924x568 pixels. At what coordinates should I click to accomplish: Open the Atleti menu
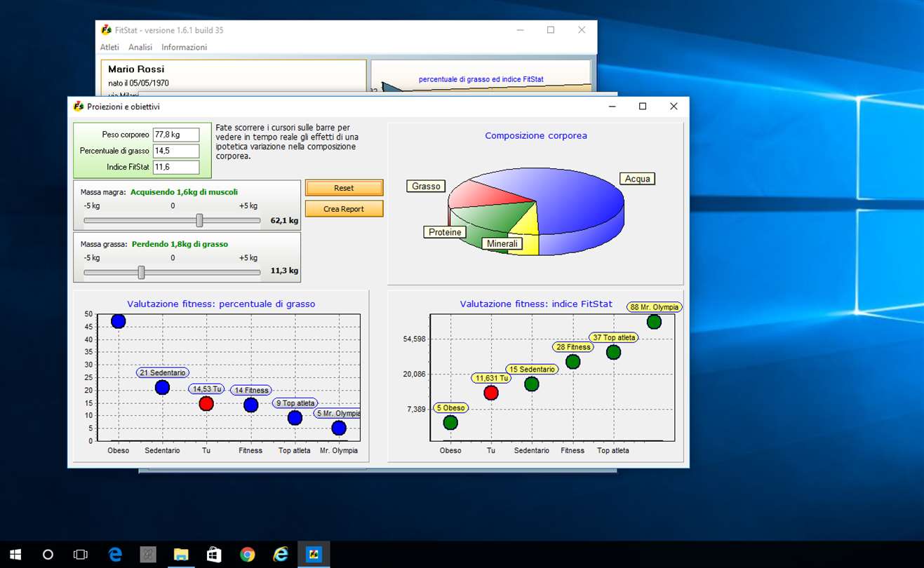pyautogui.click(x=109, y=48)
